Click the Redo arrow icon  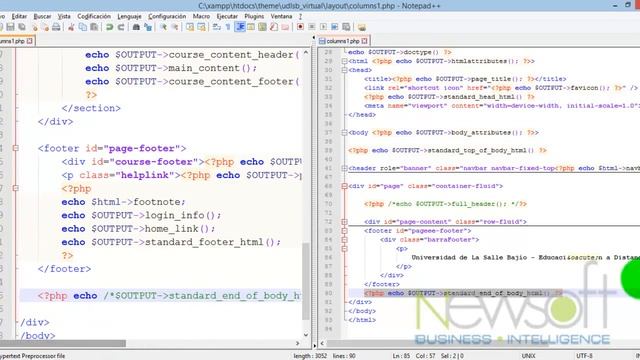pyautogui.click(x=121, y=27)
